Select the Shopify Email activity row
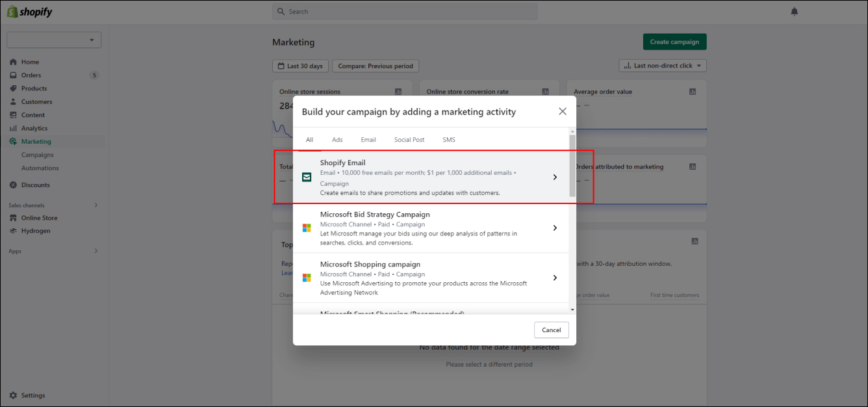Screen dimensions: 868x407 click(431, 177)
